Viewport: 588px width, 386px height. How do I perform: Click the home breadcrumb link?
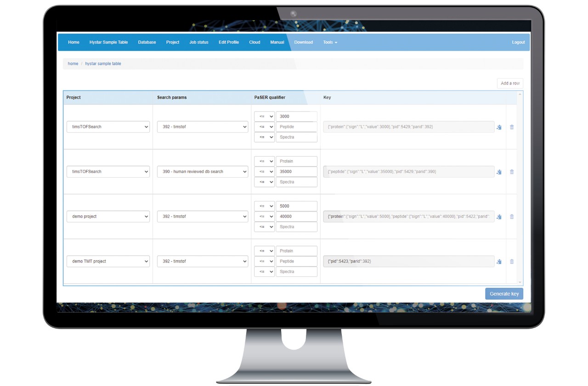(73, 63)
